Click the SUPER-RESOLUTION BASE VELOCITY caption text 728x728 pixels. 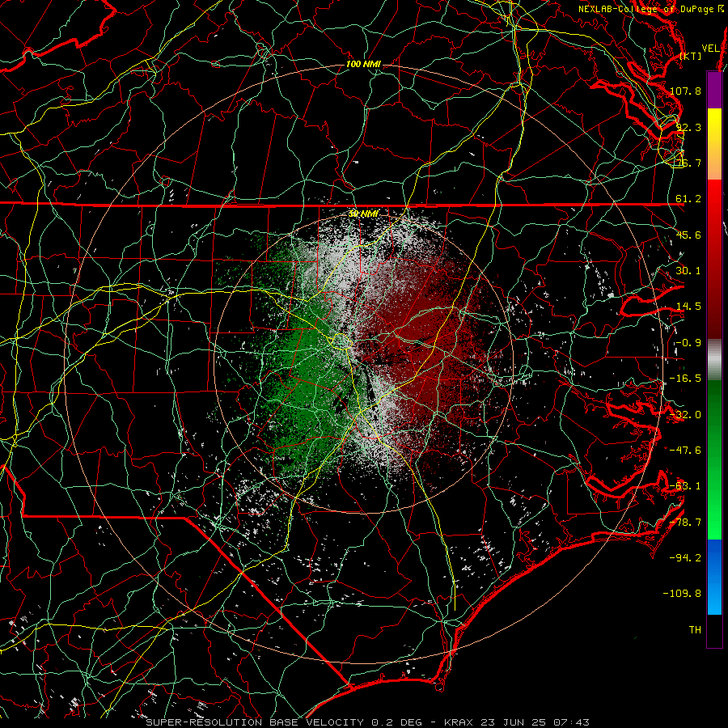coord(255,722)
